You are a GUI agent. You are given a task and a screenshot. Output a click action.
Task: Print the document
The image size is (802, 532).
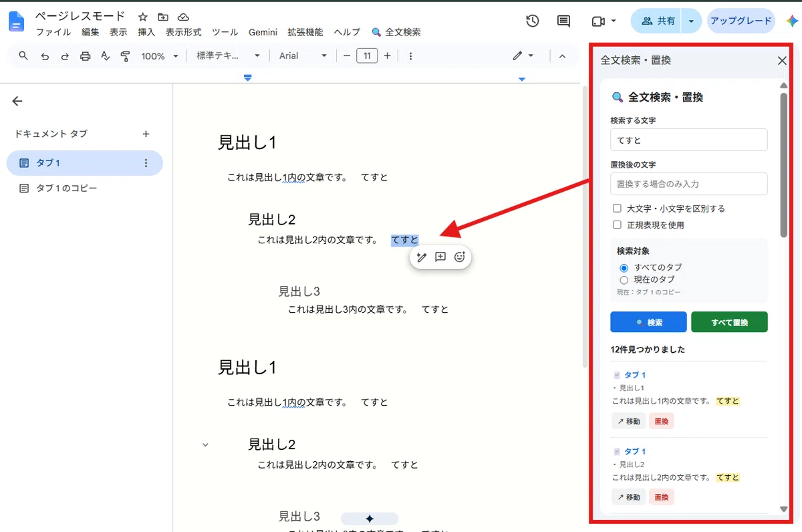(x=85, y=56)
